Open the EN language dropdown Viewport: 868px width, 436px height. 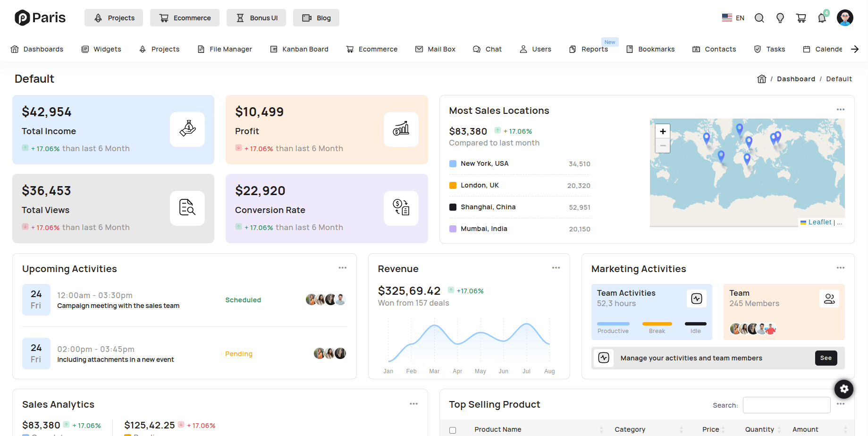click(x=733, y=17)
